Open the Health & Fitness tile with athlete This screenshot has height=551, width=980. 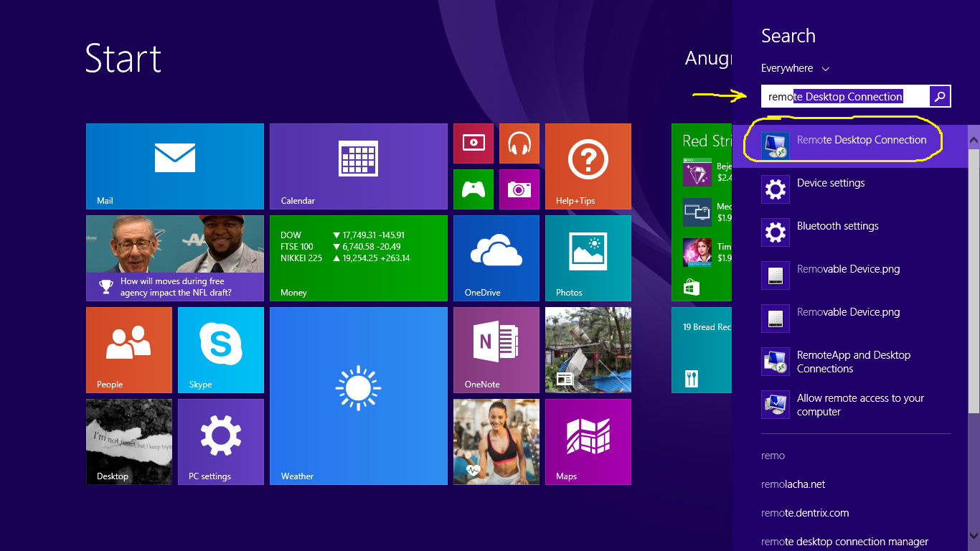tap(496, 442)
